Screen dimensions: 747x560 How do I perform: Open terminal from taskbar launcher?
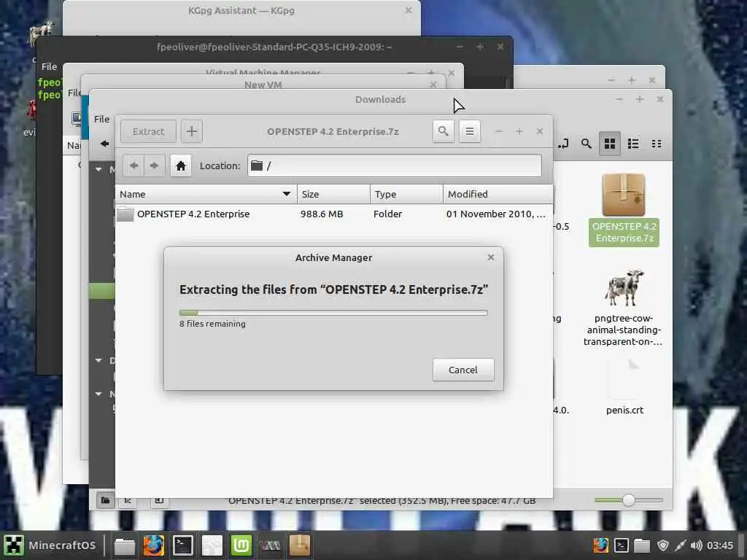click(182, 545)
